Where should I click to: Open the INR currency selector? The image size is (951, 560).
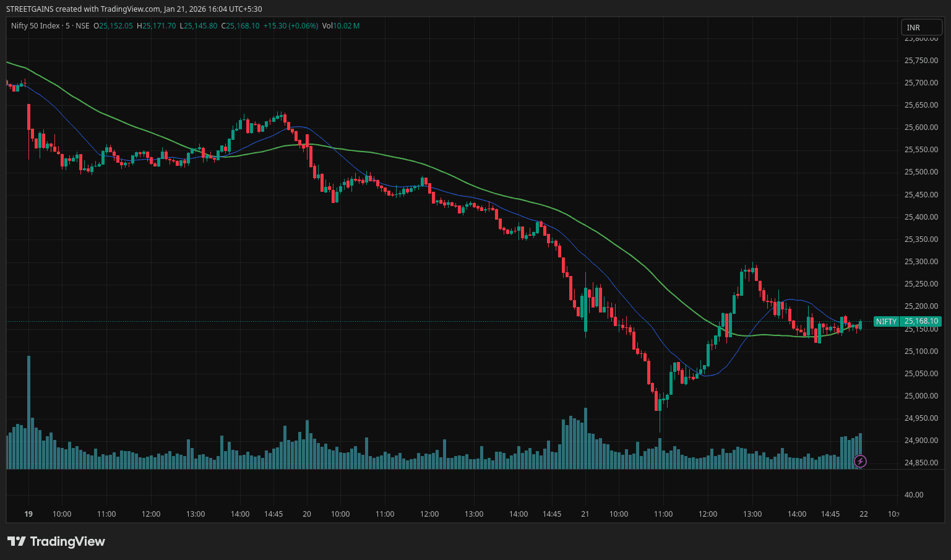[x=921, y=27]
